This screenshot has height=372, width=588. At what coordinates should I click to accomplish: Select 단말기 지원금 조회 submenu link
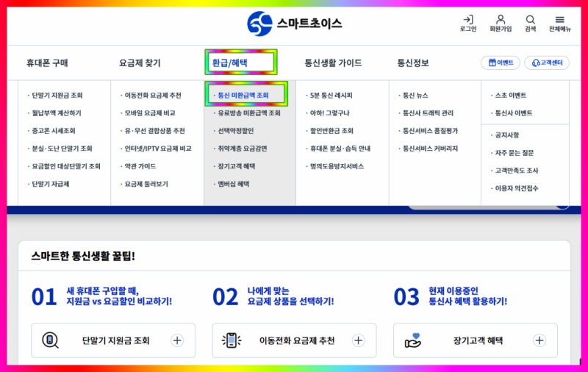(x=57, y=96)
